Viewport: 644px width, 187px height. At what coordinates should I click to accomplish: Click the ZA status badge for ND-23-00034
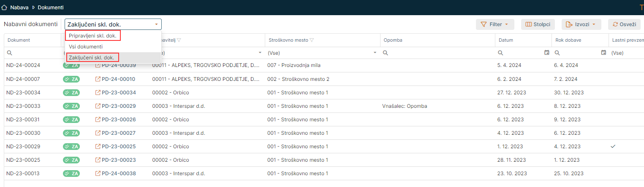pos(71,93)
